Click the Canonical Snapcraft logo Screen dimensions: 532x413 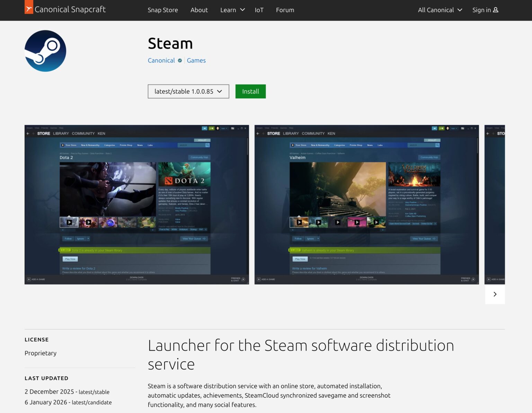65,9
